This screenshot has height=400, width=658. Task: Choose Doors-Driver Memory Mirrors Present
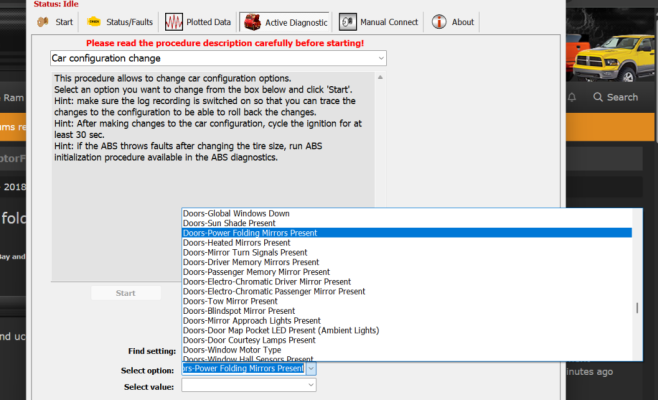pos(407,262)
